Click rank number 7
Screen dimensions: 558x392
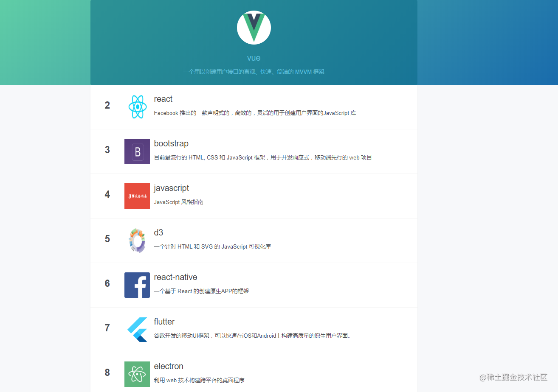point(107,328)
